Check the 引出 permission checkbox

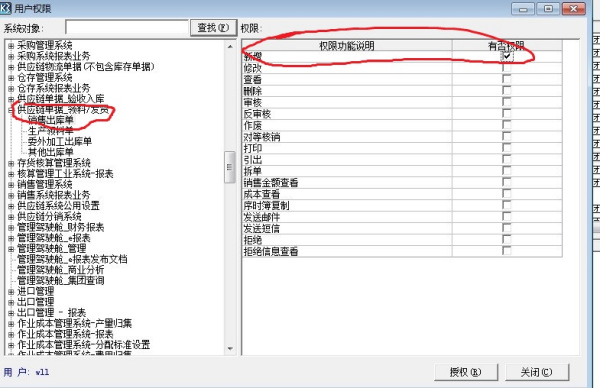tap(507, 160)
